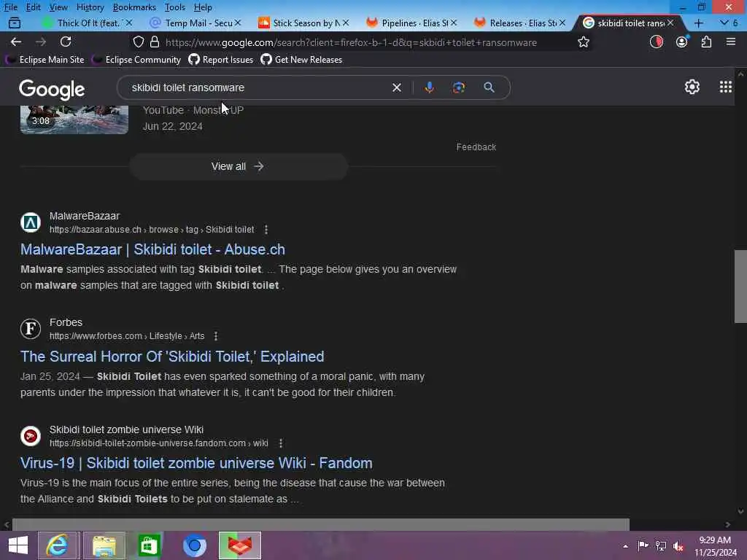Screen dimensions: 747x560
Task: Open the Windows Start button
Action: (18, 545)
